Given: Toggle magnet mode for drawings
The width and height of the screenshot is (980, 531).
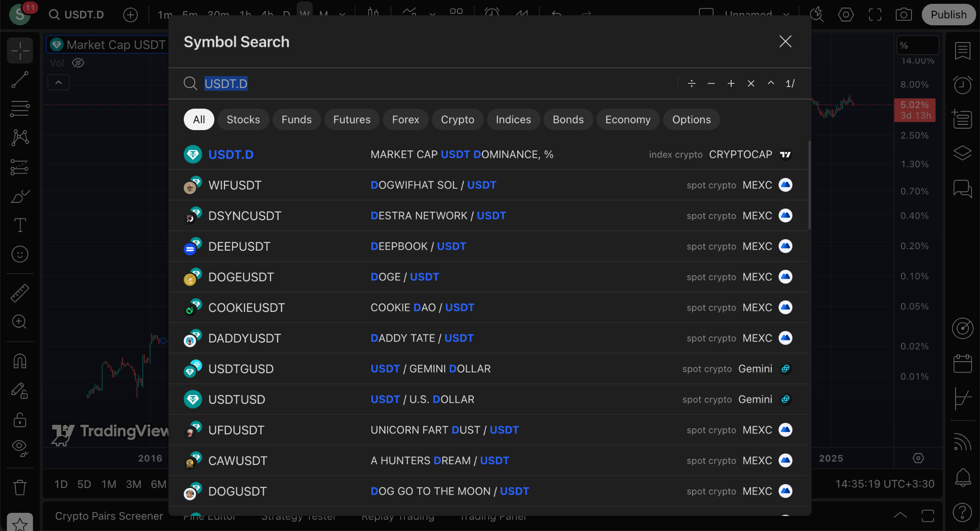Looking at the screenshot, I should tap(20, 361).
